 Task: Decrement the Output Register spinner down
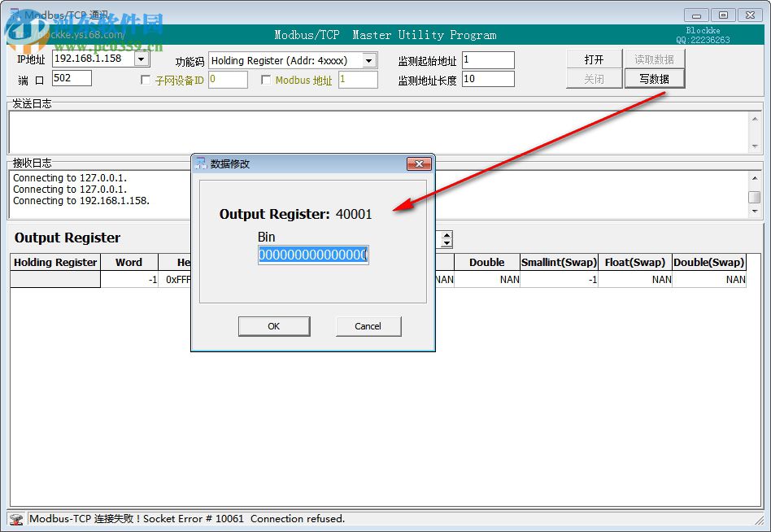tap(446, 243)
